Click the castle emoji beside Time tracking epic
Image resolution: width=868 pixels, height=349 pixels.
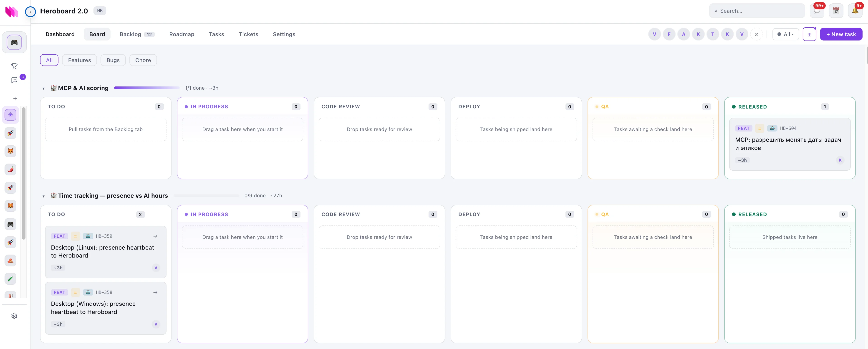pyautogui.click(x=54, y=196)
